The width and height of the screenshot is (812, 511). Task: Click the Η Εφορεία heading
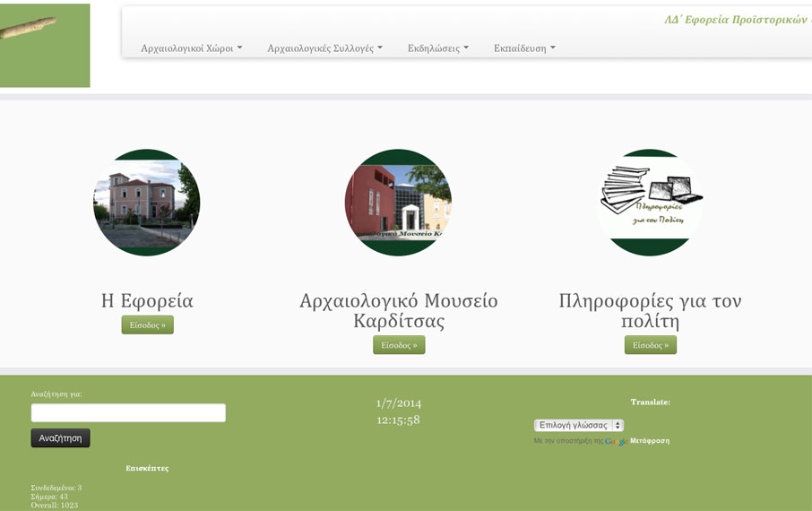pos(147,300)
